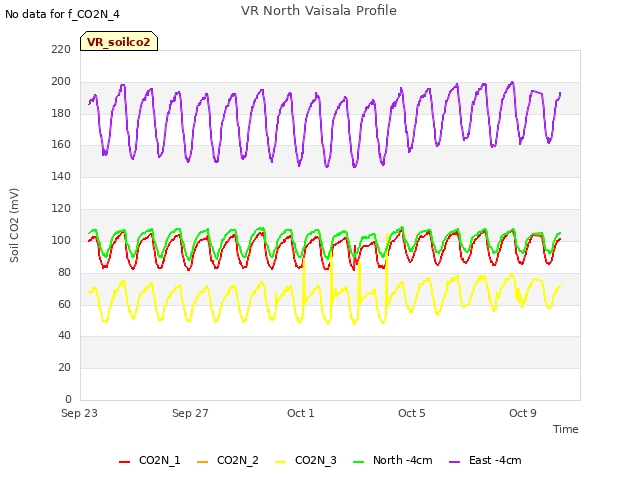
Task: Click the chart title VR North Vaisala Profile
Action: [x=319, y=11]
